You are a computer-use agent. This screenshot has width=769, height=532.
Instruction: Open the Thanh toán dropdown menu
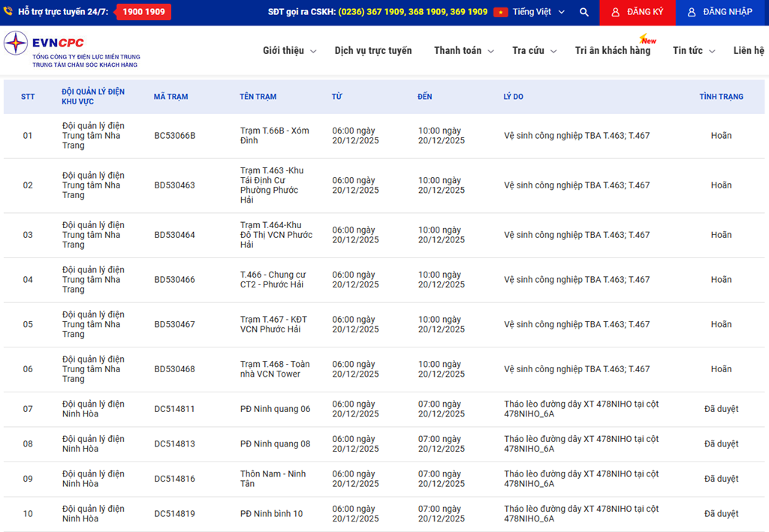click(x=463, y=50)
